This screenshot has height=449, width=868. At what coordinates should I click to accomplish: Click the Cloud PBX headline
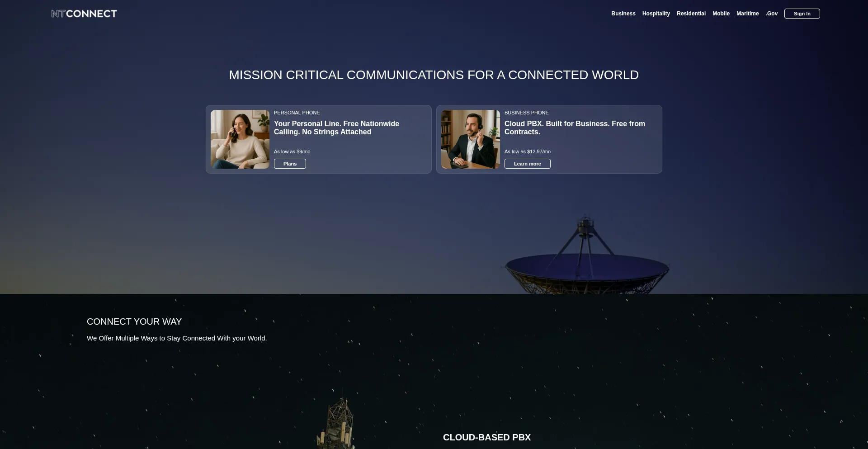575,128
